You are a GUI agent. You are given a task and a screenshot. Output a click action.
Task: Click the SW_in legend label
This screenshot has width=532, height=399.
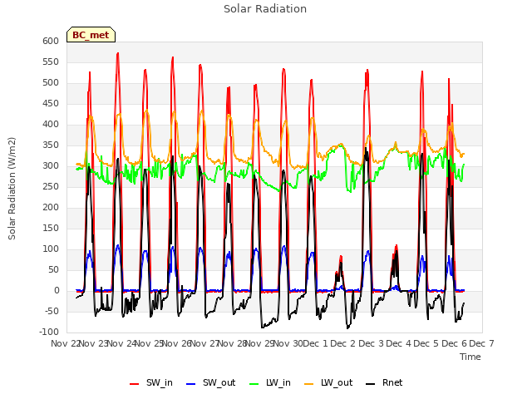[x=160, y=382]
